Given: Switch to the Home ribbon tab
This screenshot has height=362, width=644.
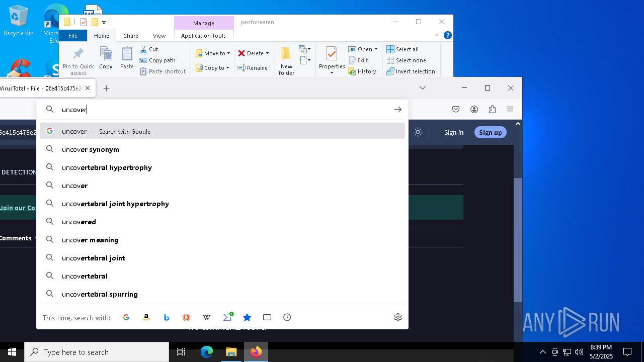Looking at the screenshot, I should click(x=101, y=36).
